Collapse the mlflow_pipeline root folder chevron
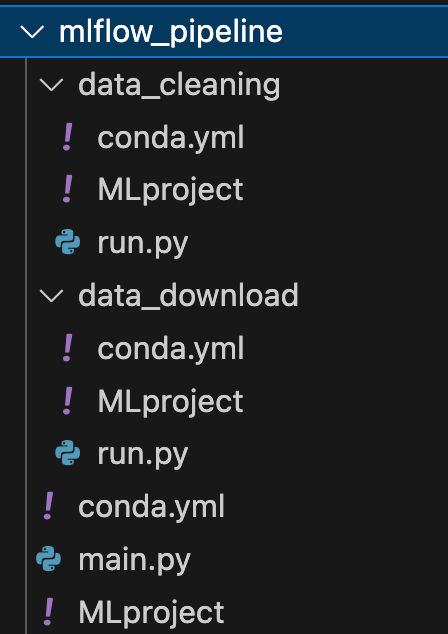The height and width of the screenshot is (634, 448). (32, 32)
